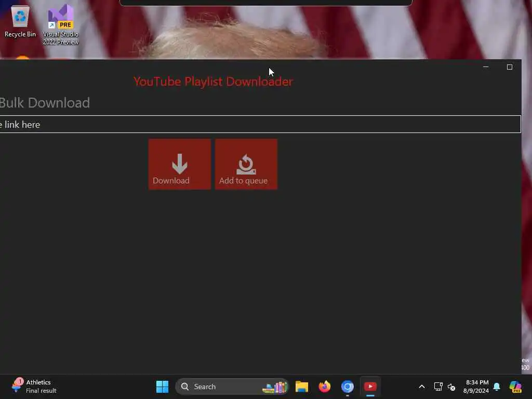The height and width of the screenshot is (399, 532).
Task: Switch to the YouTube downloader taskbar icon
Action: (x=370, y=387)
